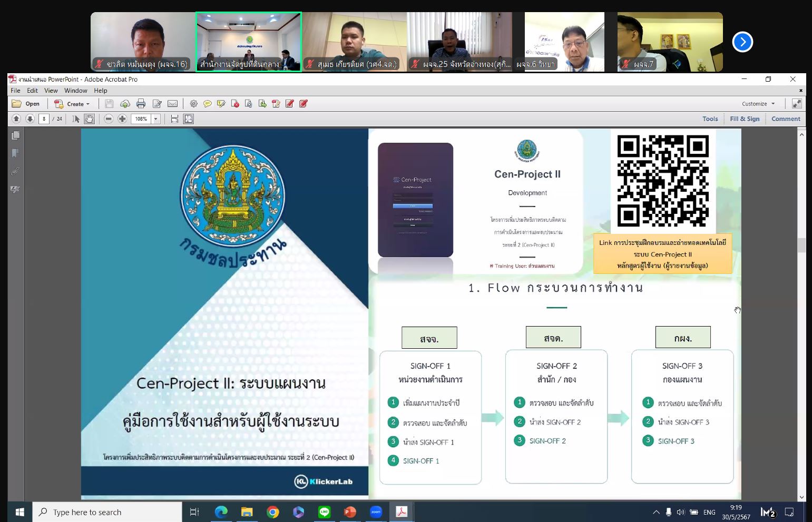Switch to Zoom on taskbar
The width and height of the screenshot is (812, 522).
click(x=376, y=512)
